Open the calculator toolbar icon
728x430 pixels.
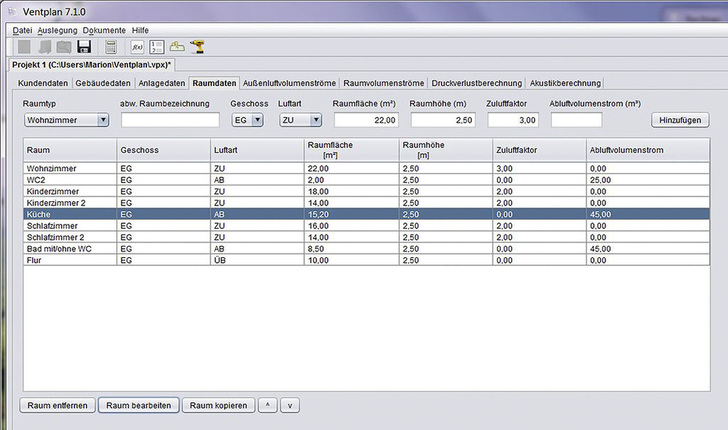(111, 47)
